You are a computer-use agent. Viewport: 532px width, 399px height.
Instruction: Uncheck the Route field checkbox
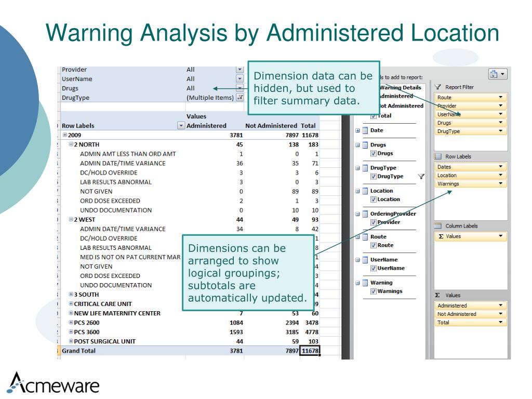[374, 245]
